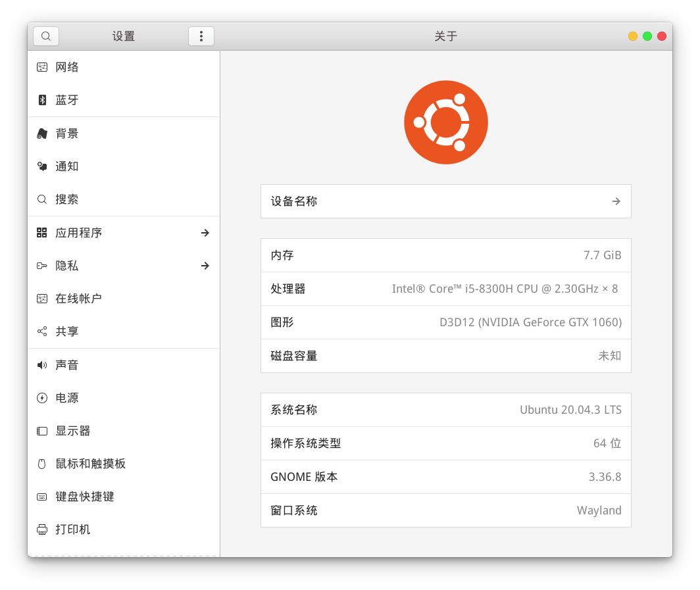Click the 网络 network icon
This screenshot has height=590, width=700.
pyautogui.click(x=42, y=67)
